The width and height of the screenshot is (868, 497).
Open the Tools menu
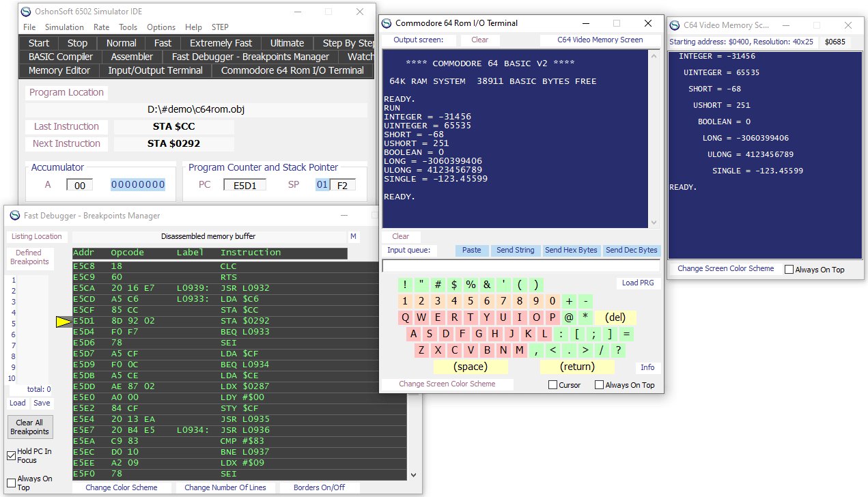tap(128, 27)
